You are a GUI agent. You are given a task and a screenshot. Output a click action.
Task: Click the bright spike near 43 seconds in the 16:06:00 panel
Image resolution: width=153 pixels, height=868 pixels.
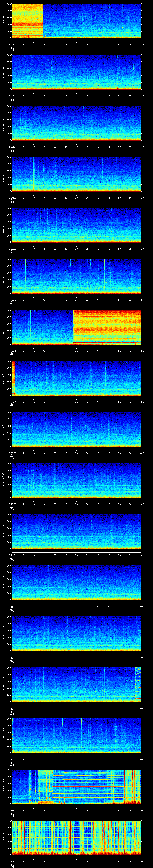105,275
